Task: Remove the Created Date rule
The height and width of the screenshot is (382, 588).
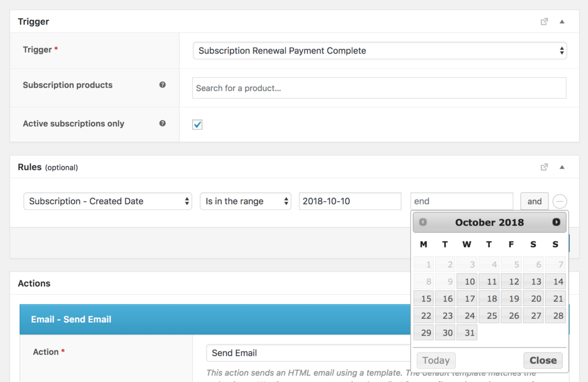Action: [x=560, y=201]
